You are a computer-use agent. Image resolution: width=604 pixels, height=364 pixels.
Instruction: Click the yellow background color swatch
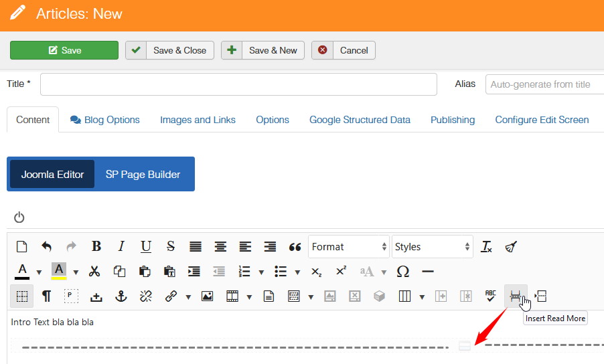[x=59, y=271]
